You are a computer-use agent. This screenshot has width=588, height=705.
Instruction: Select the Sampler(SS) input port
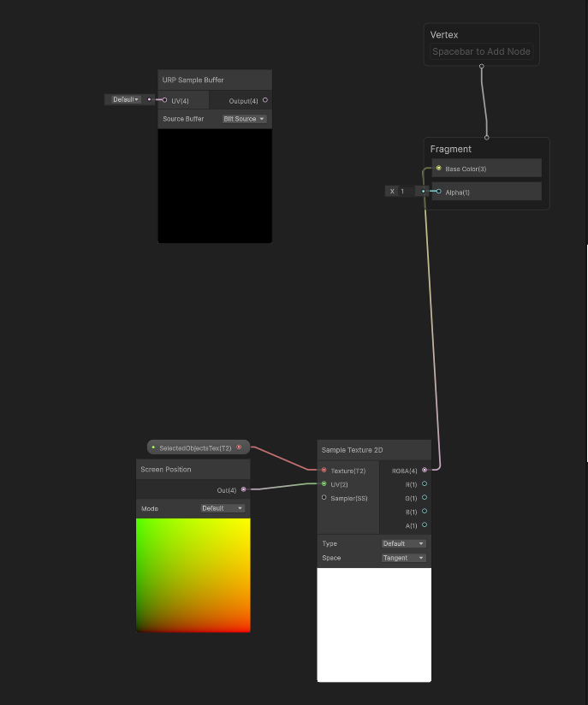coord(324,497)
